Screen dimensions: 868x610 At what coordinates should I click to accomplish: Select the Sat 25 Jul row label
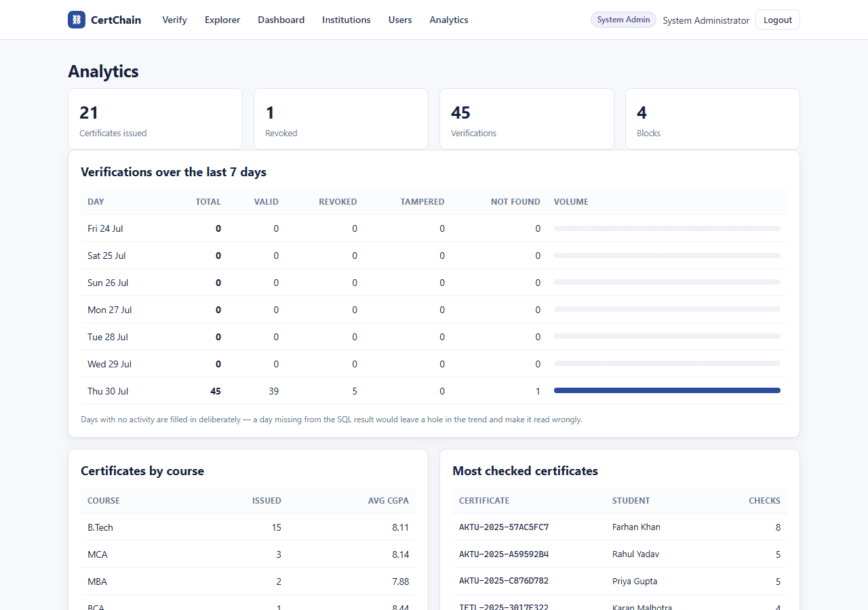tap(106, 256)
